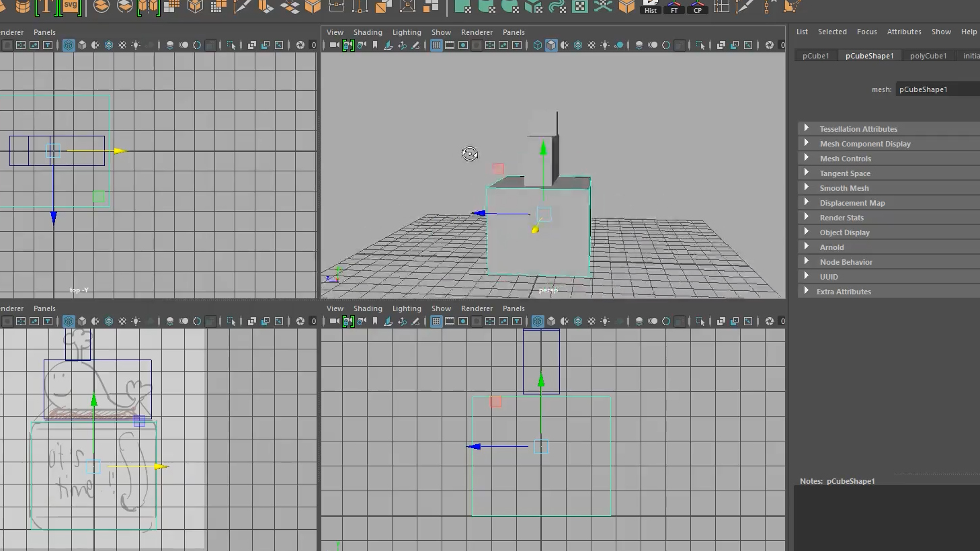The width and height of the screenshot is (980, 551).
Task: Click the Freeze Transformations (FT) shelf icon
Action: click(x=673, y=7)
